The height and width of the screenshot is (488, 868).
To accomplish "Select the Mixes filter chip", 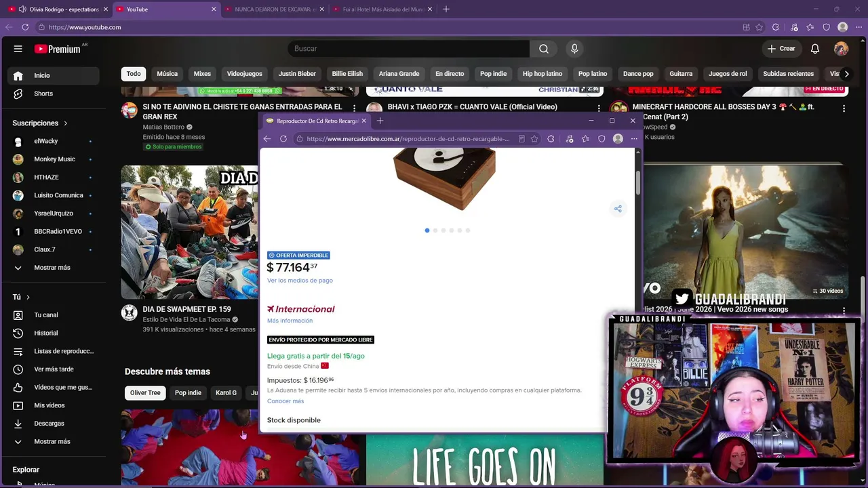I will (202, 74).
